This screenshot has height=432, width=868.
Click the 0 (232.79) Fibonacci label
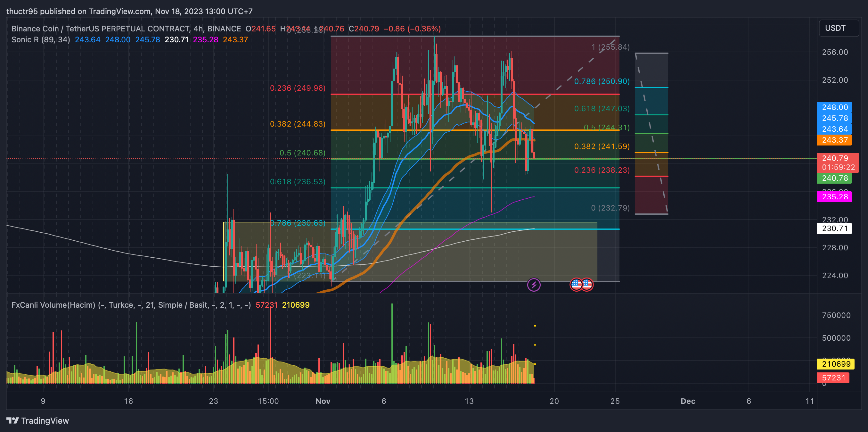pyautogui.click(x=610, y=208)
